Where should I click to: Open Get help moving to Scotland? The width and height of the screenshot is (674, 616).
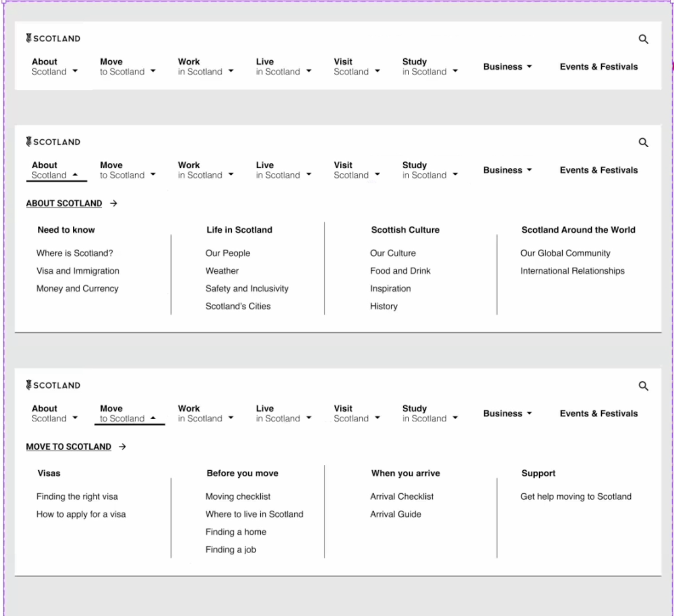click(x=575, y=496)
